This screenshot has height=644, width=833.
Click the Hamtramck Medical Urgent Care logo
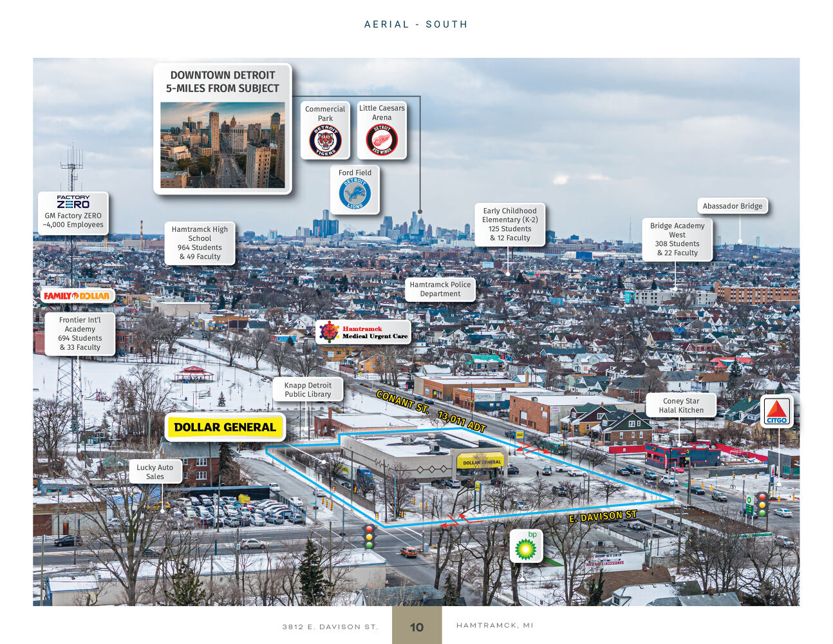tap(363, 332)
